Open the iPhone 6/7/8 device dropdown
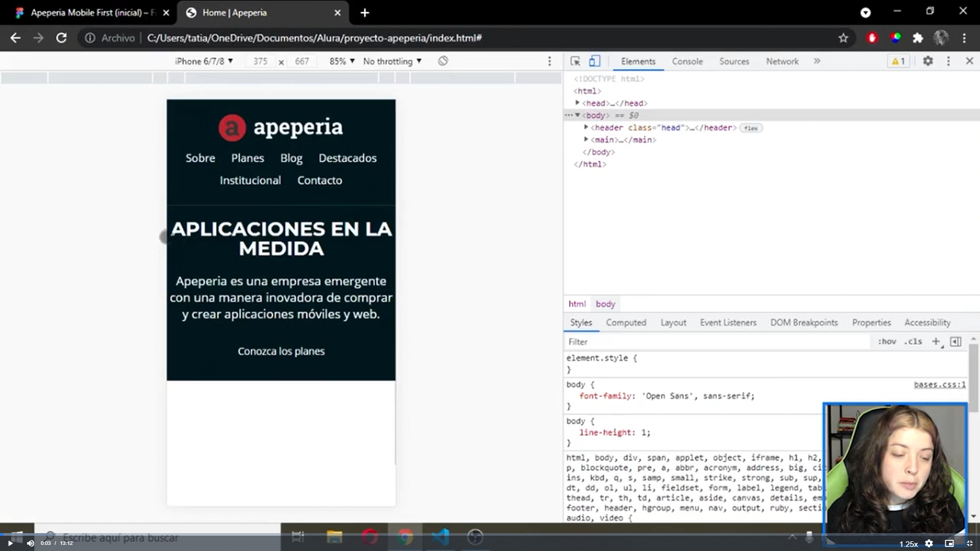The height and width of the screenshot is (551, 980). [x=204, y=61]
